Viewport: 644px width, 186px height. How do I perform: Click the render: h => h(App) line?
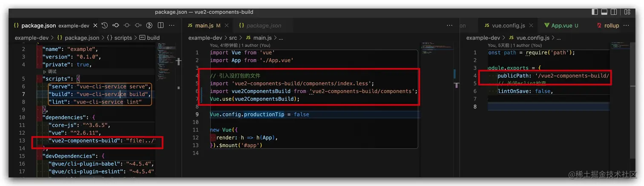(247, 137)
